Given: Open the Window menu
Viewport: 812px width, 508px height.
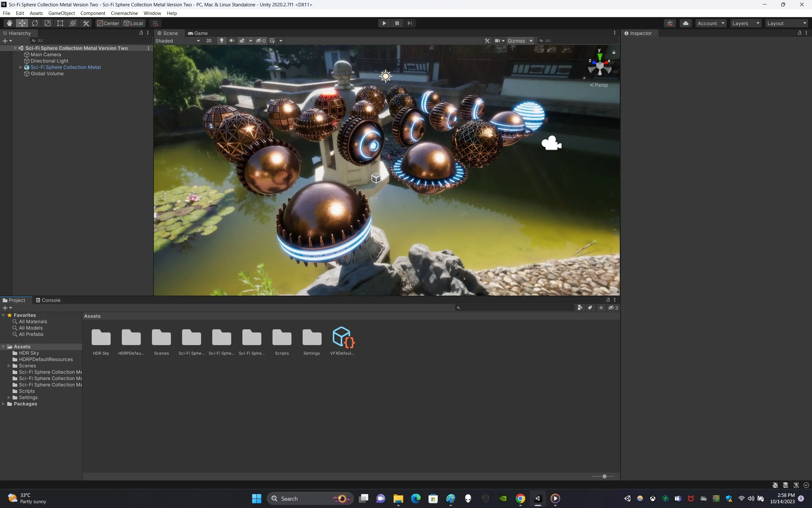Looking at the screenshot, I should point(152,13).
